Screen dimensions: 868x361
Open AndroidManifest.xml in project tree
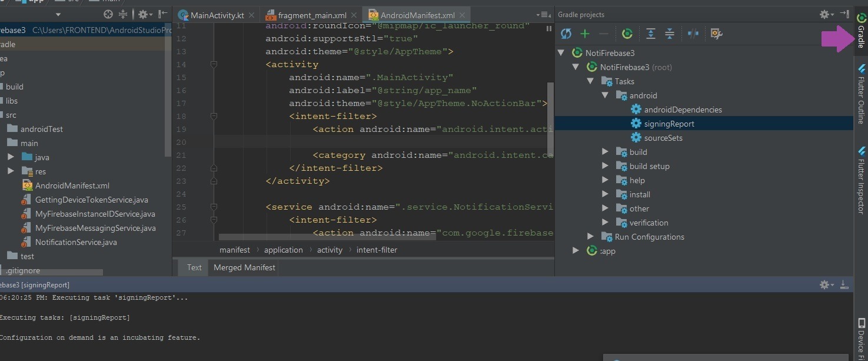[x=72, y=186]
